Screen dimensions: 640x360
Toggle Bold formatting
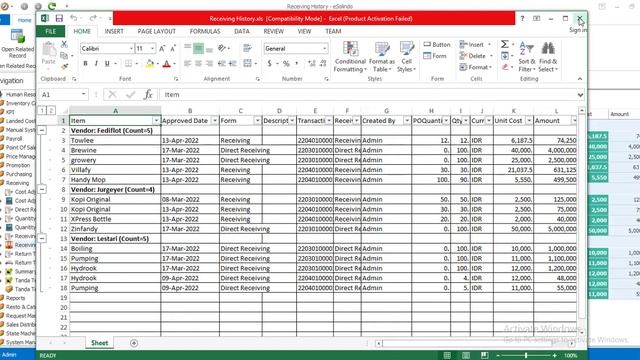pyautogui.click(x=85, y=63)
